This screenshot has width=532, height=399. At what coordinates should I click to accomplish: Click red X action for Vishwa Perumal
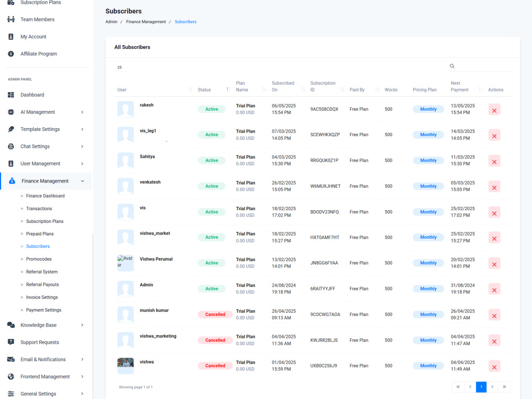tap(494, 264)
